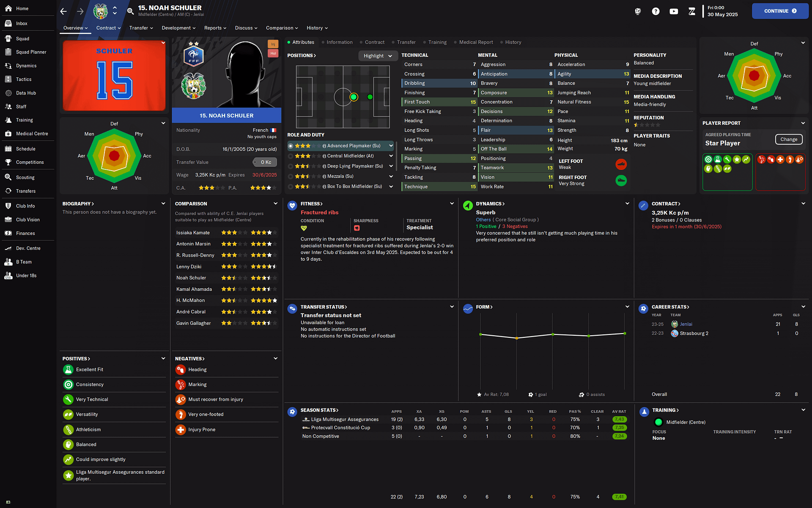Open the Scouting sidebar icon

(8, 177)
